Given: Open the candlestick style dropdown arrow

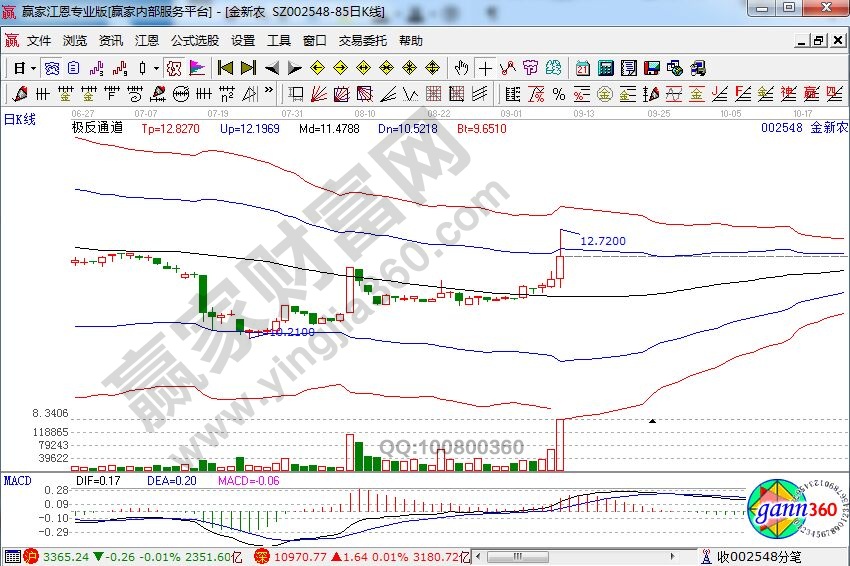Looking at the screenshot, I should click(156, 68).
